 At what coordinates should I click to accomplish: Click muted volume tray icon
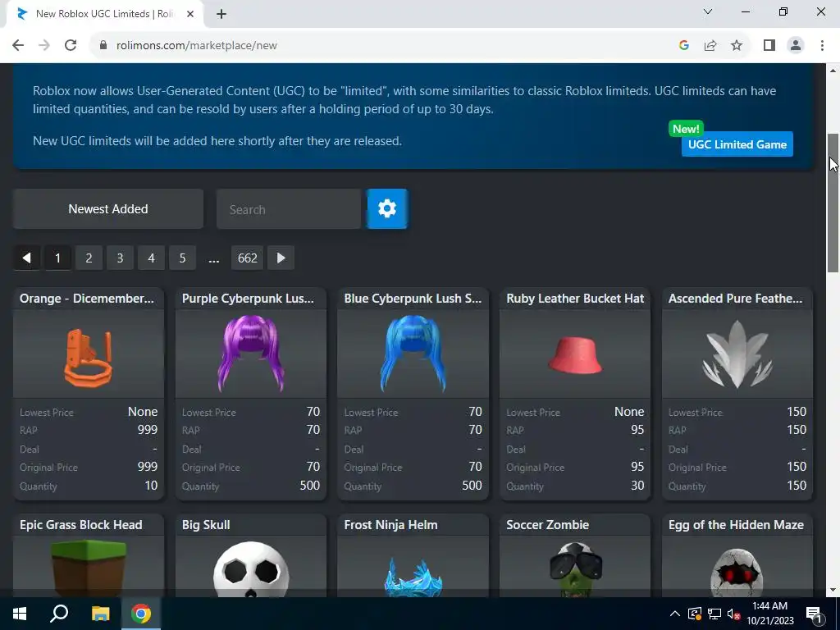733,614
